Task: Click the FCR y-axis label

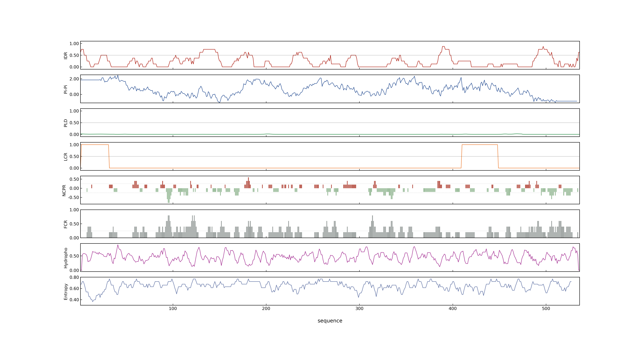Action: pos(66,224)
